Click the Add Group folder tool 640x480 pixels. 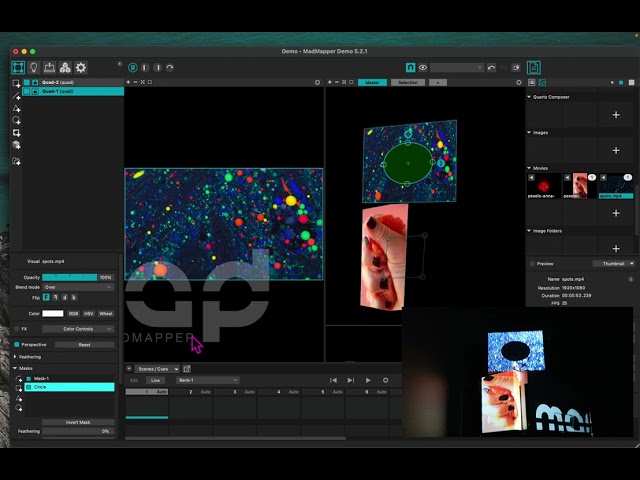[x=16, y=161]
